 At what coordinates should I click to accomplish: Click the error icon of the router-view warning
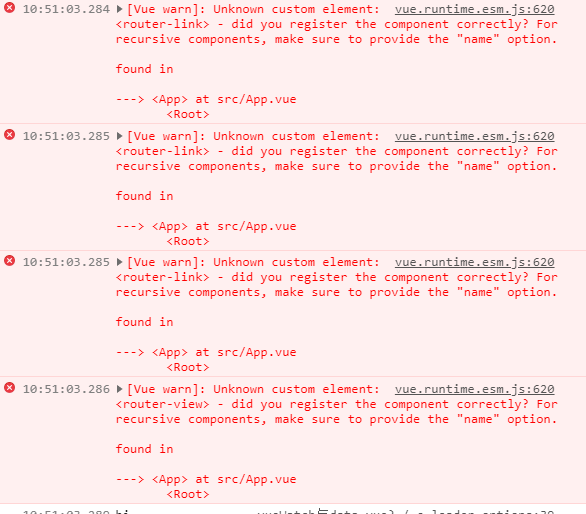click(9, 388)
